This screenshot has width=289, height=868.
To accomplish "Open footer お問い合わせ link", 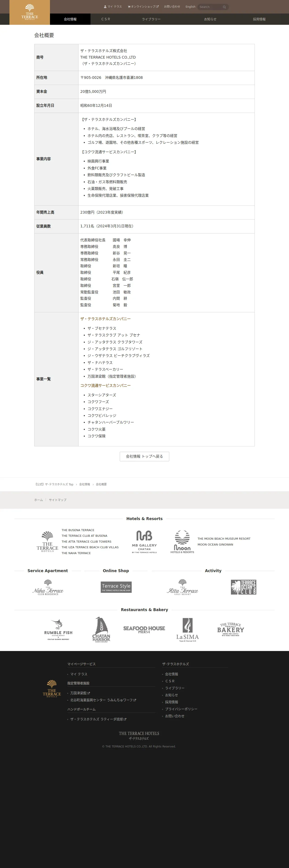I will click(x=175, y=716).
